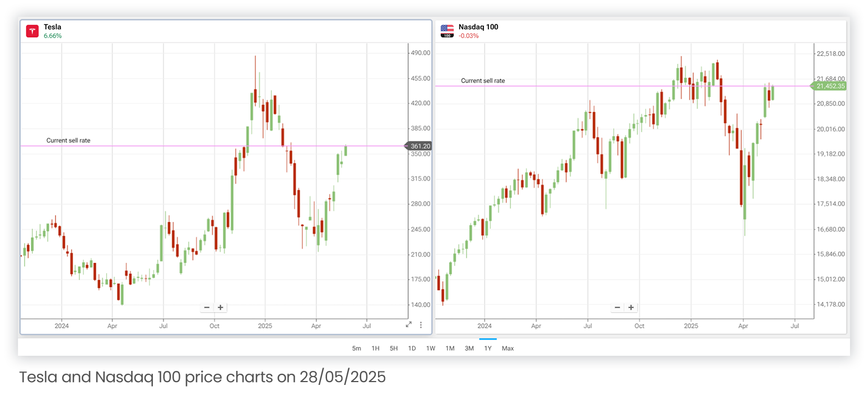
Task: Select the 1H timeframe option
Action: (375, 348)
